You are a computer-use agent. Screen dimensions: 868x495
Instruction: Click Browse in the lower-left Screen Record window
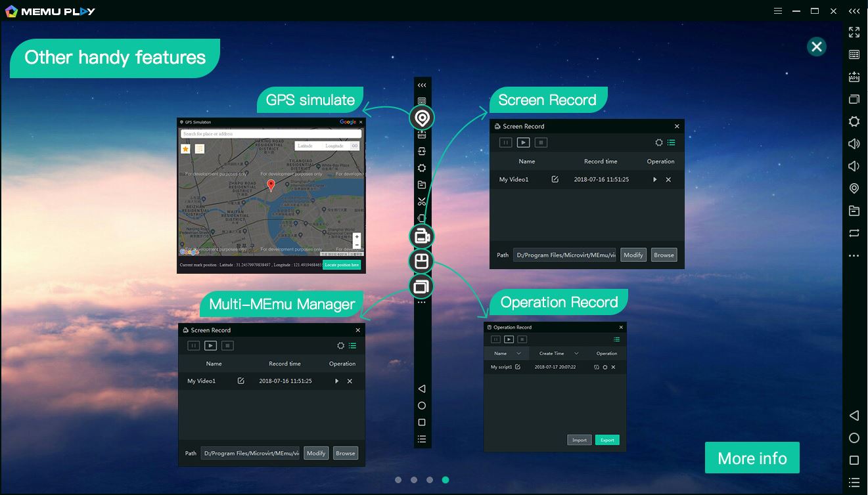point(346,453)
